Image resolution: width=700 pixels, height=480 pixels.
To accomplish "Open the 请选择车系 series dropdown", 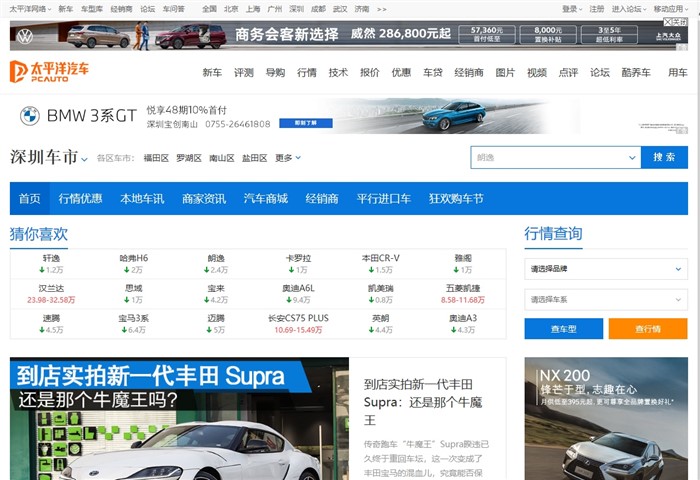I will point(606,300).
